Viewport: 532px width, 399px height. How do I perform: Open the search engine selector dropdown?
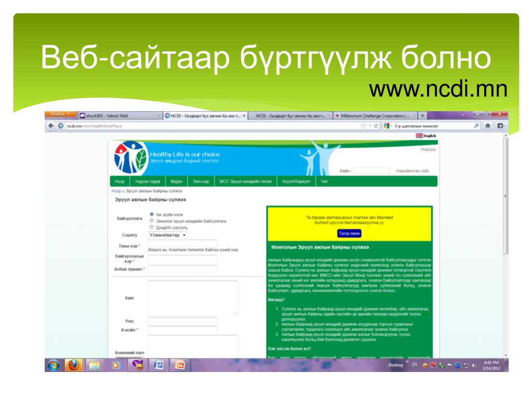pyautogui.click(x=388, y=126)
